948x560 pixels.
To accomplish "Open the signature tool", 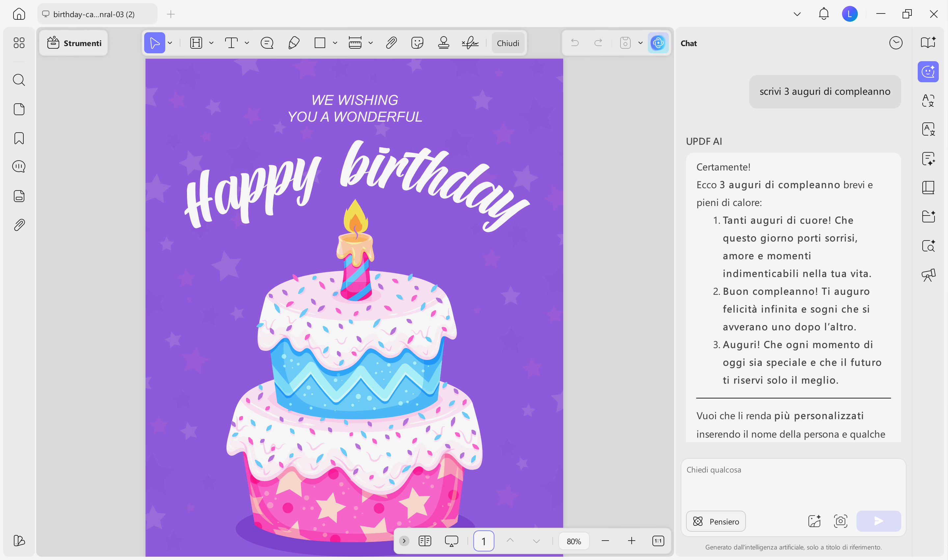I will [469, 43].
